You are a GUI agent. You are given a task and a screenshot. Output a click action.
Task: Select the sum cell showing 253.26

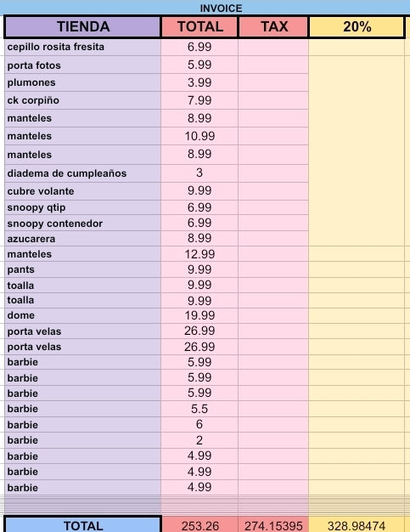(x=200, y=525)
